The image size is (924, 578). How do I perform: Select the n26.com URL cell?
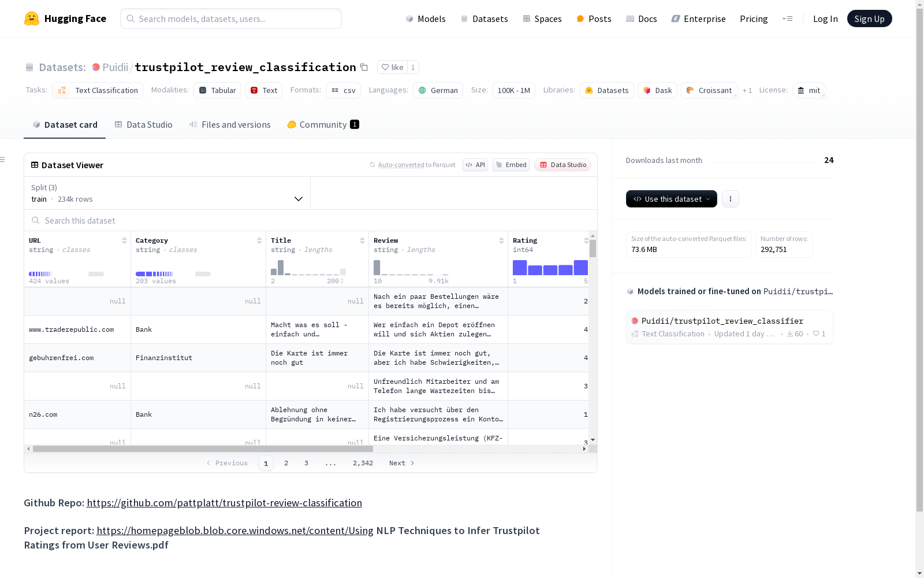click(77, 414)
